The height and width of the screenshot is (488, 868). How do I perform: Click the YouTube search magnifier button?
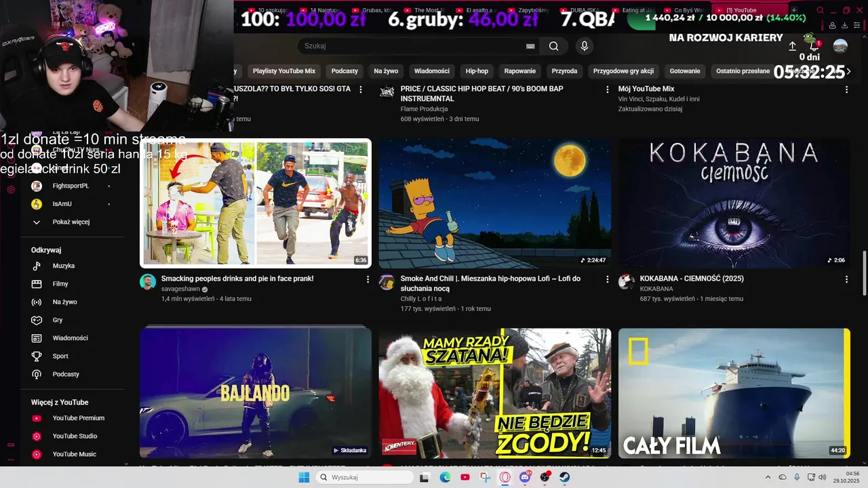click(554, 46)
